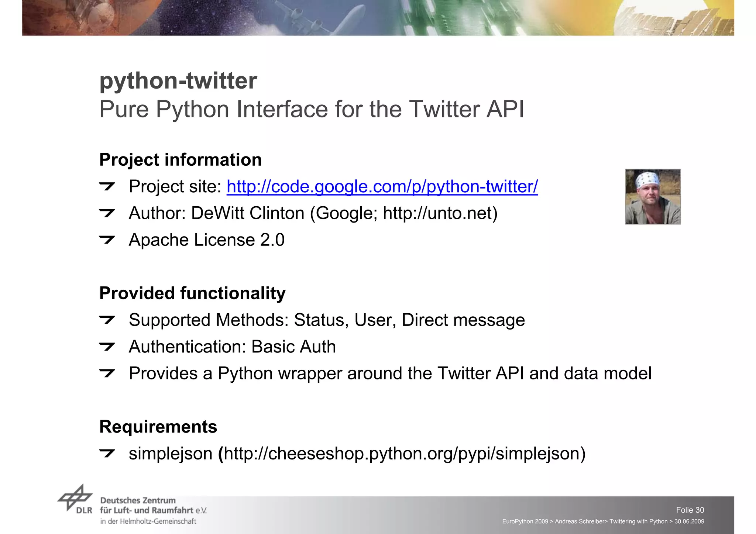
Task: Click the 'Requirements' heading
Action: coord(158,427)
